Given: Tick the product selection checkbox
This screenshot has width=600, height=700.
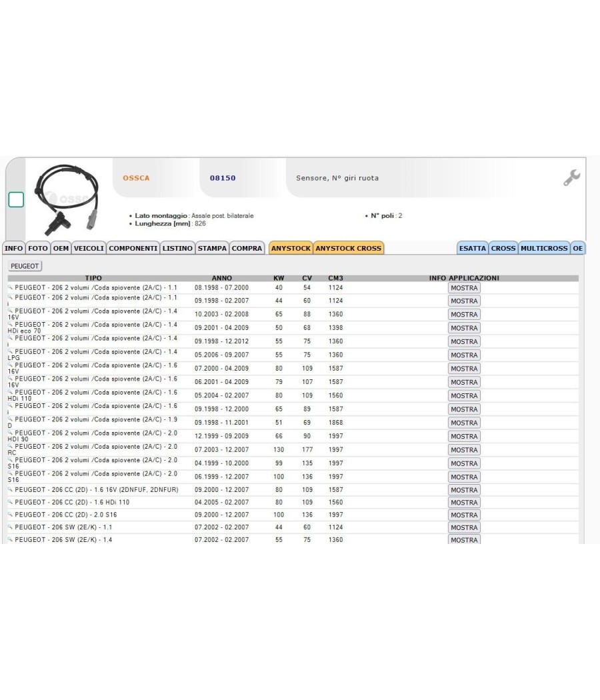Looking at the screenshot, I should (x=16, y=199).
